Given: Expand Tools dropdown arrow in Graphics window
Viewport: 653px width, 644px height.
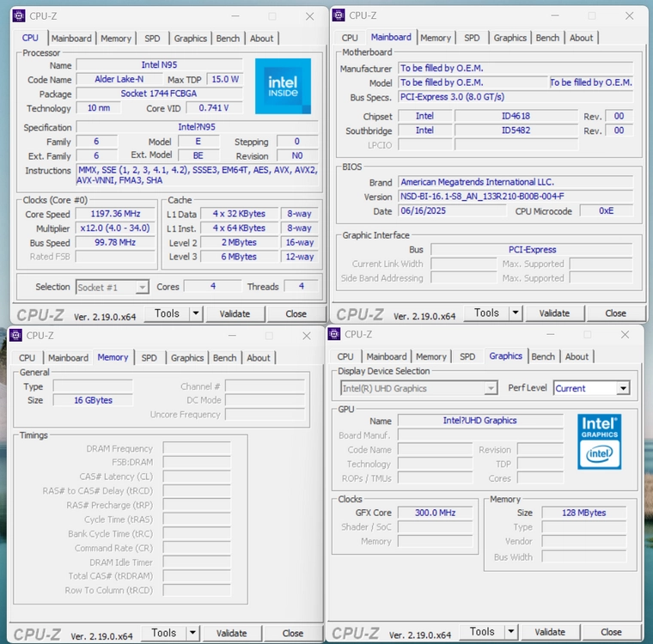Looking at the screenshot, I should coord(511,632).
